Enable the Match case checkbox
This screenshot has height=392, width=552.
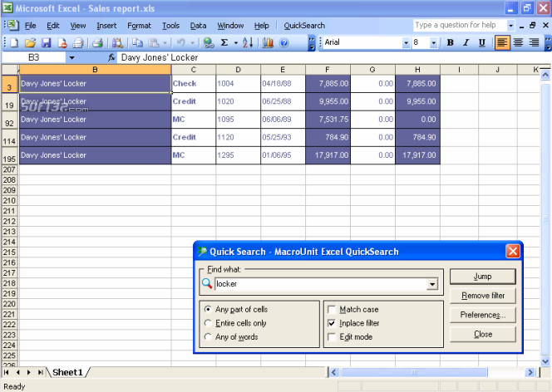click(331, 310)
